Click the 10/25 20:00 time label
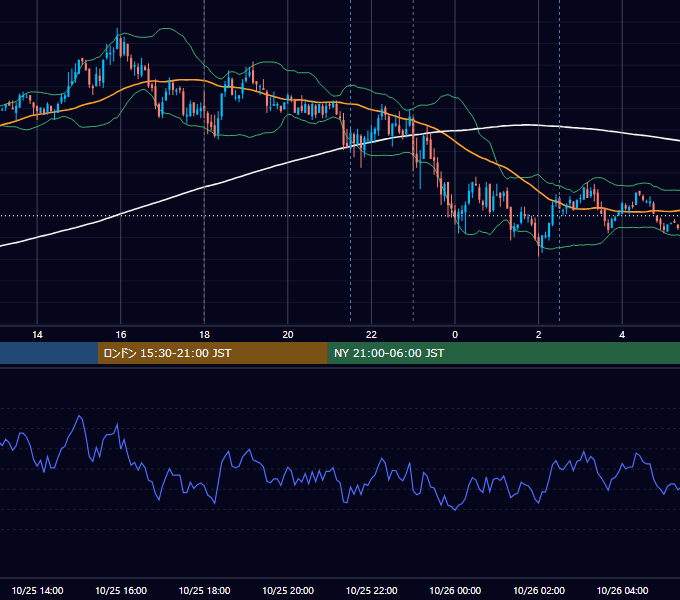Screen dimensions: 680x600 point(288,590)
